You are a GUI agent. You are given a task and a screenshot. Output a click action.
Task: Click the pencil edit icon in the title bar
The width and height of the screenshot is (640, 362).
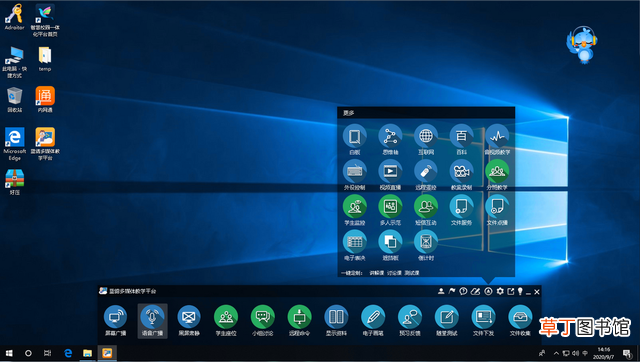[x=475, y=291]
